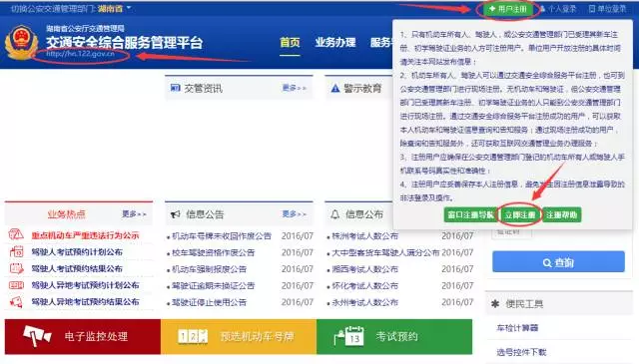Click warning triangle icon by 警示教育
Image resolution: width=639 pixels, height=364 pixels.
tap(335, 89)
